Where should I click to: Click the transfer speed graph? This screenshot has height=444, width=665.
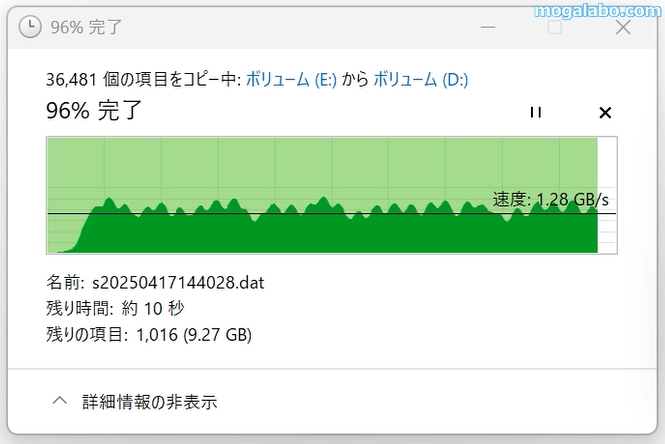coord(332,195)
